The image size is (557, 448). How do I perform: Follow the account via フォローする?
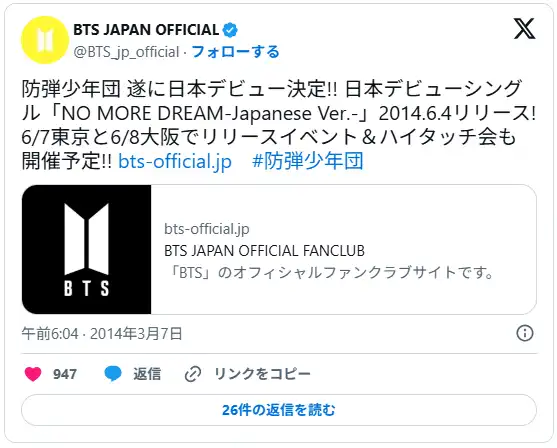tap(236, 52)
